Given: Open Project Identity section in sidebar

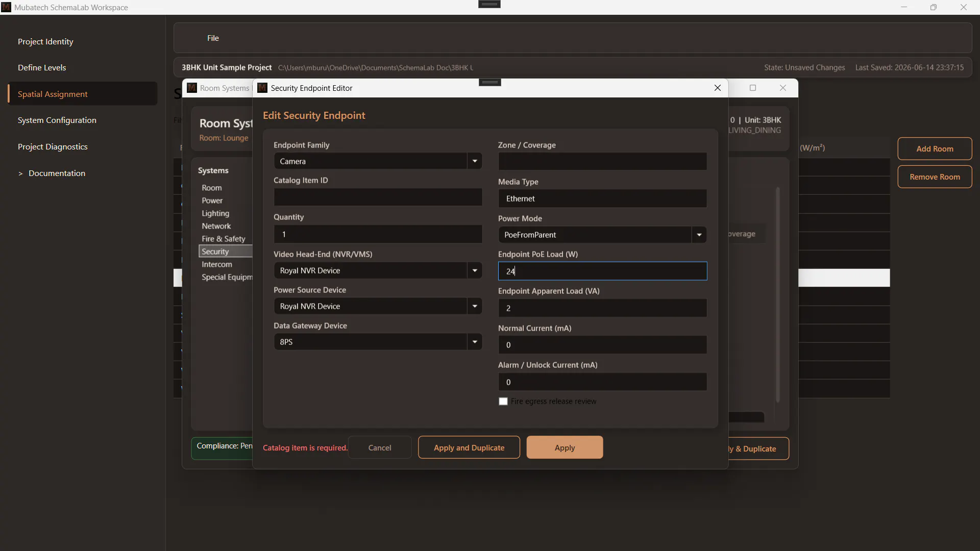Looking at the screenshot, I should [x=45, y=41].
